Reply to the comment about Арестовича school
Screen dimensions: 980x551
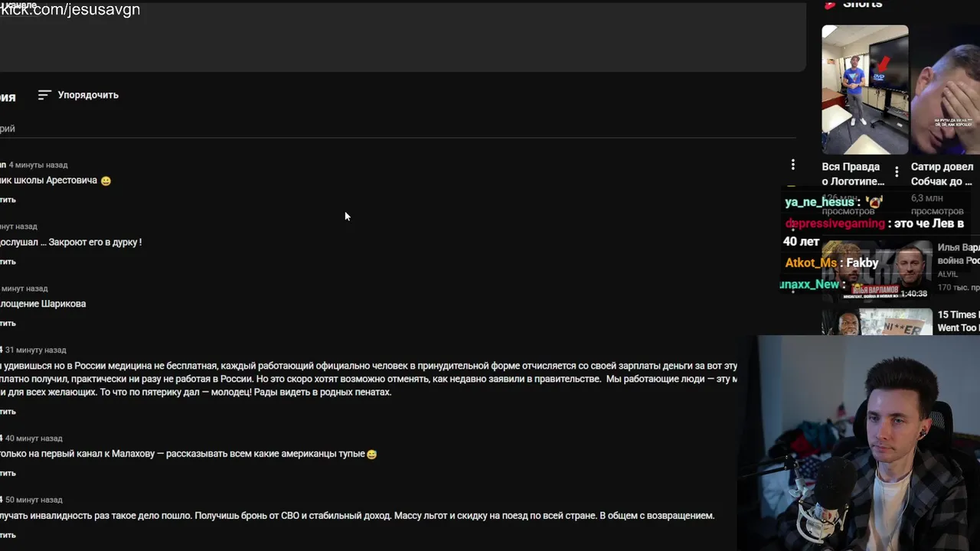coord(8,200)
